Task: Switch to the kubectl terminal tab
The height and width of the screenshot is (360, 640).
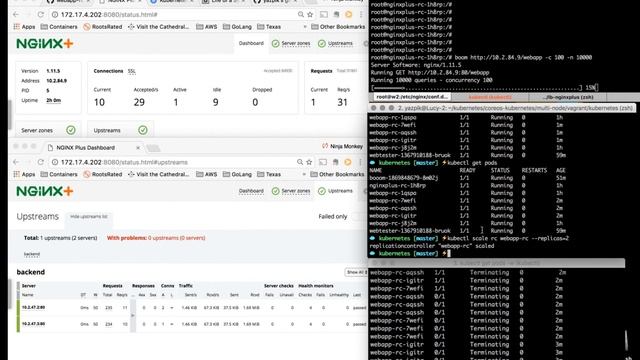Action: click(490, 97)
